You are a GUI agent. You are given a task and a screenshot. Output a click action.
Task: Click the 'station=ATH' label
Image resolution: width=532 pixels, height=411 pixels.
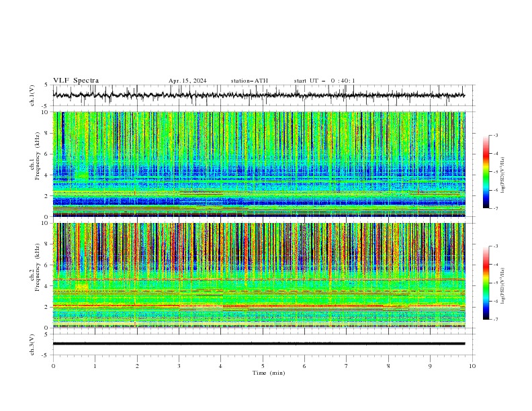[249, 81]
